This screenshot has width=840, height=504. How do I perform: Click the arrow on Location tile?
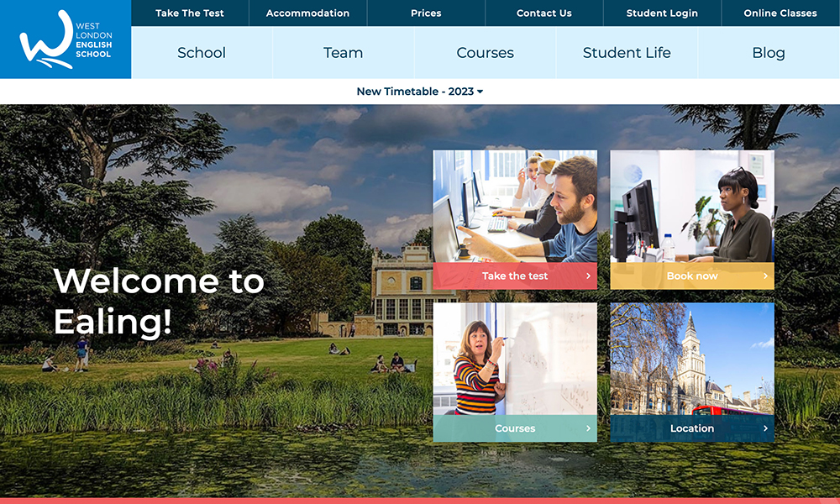[x=765, y=428]
